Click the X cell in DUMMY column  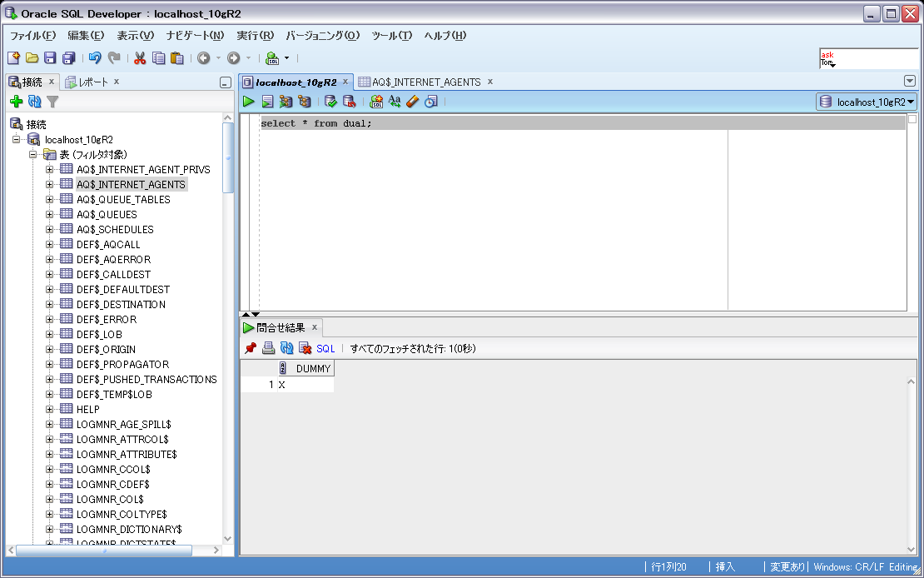(306, 385)
